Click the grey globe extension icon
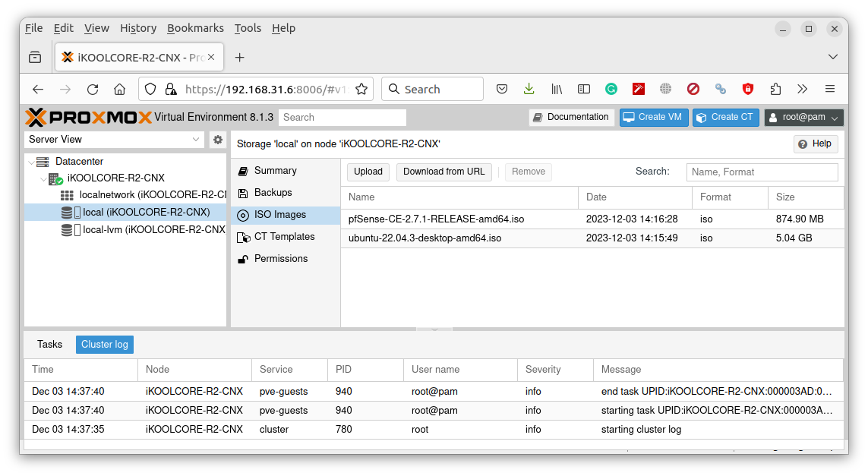868x476 pixels. tap(665, 89)
